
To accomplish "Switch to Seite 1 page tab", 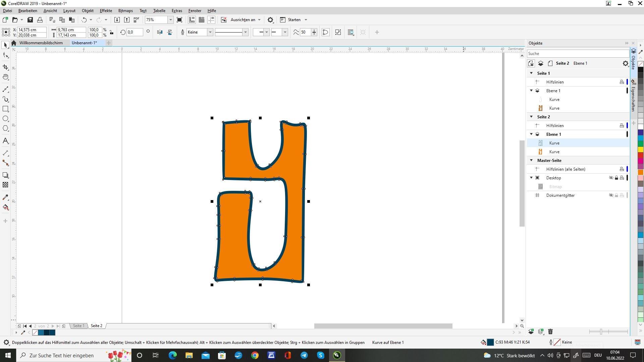I will [79, 326].
